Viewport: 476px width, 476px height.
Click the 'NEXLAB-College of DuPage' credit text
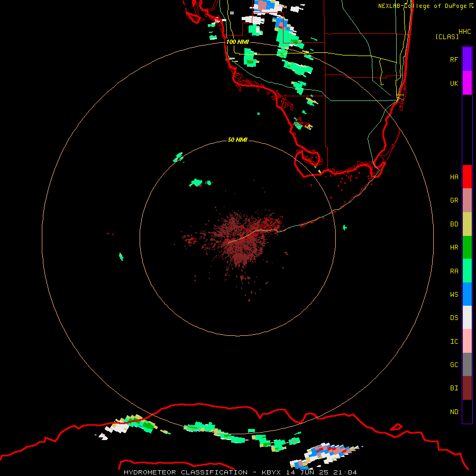coord(423,6)
